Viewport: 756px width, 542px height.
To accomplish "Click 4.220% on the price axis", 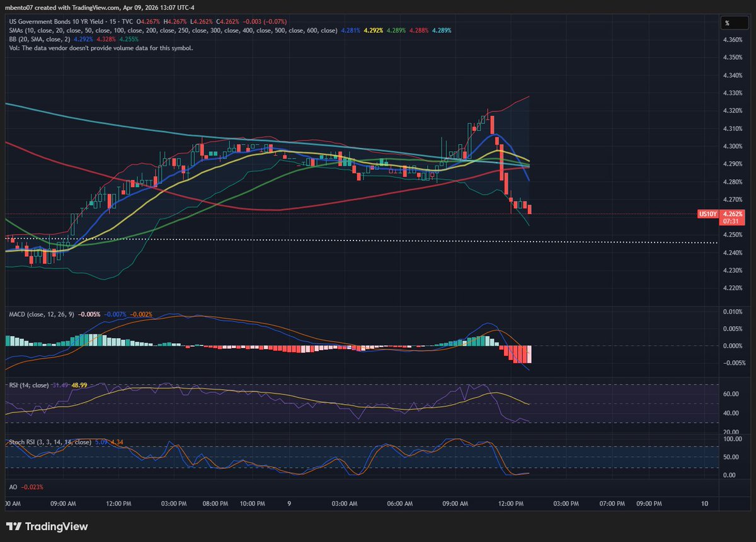I will point(733,288).
